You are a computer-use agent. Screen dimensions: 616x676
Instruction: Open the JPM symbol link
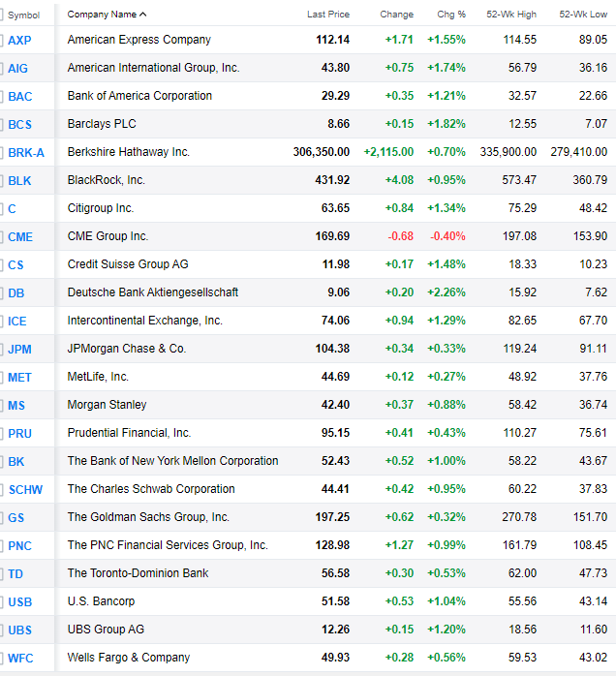pos(19,350)
